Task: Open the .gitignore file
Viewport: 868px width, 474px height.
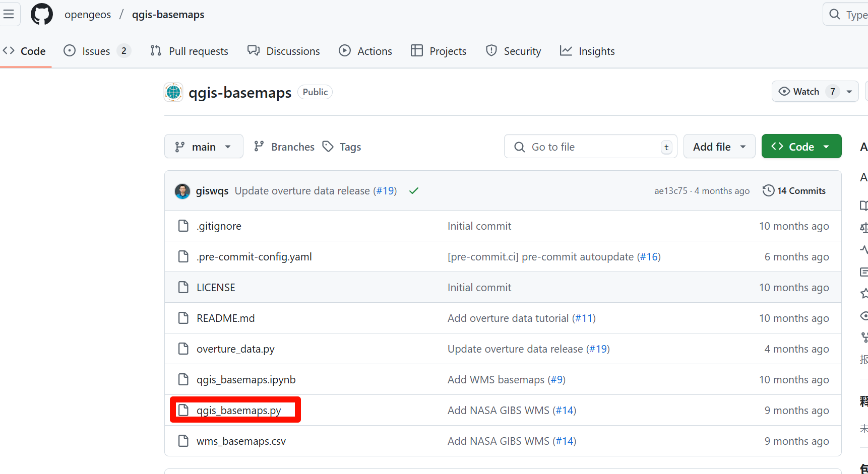Action: point(219,226)
